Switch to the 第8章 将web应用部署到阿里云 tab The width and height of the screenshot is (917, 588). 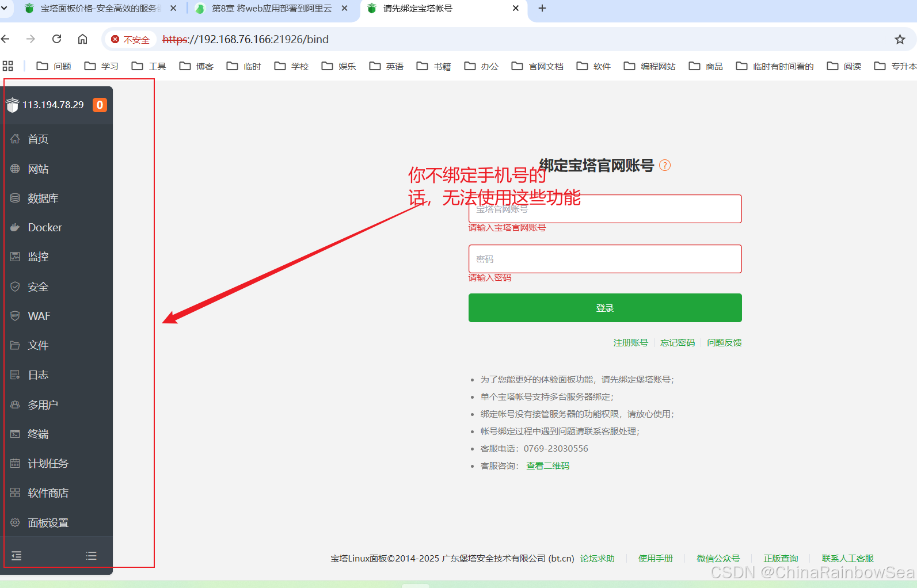coord(271,9)
